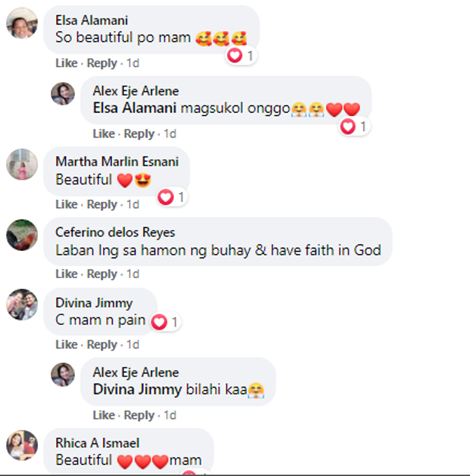Open Ceferino delos Reyes' profile name link
The height and width of the screenshot is (476, 470).
pos(115,232)
